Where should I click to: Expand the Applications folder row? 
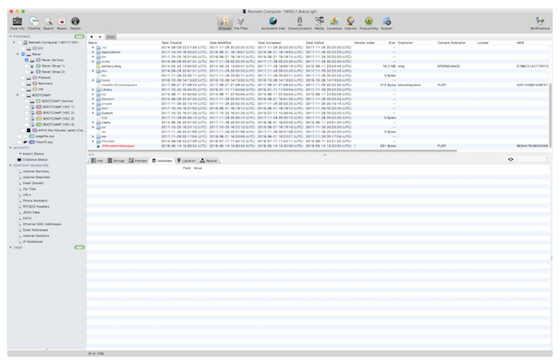click(93, 52)
